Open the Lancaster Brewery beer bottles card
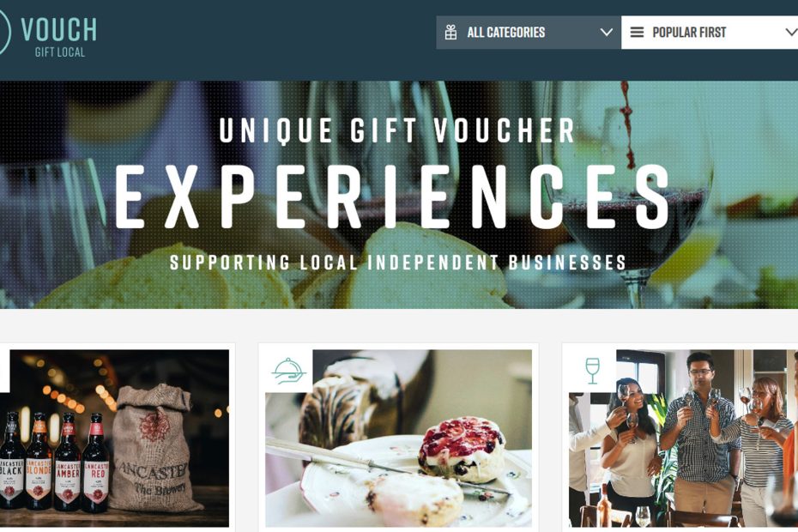The image size is (798, 532). pos(114,438)
